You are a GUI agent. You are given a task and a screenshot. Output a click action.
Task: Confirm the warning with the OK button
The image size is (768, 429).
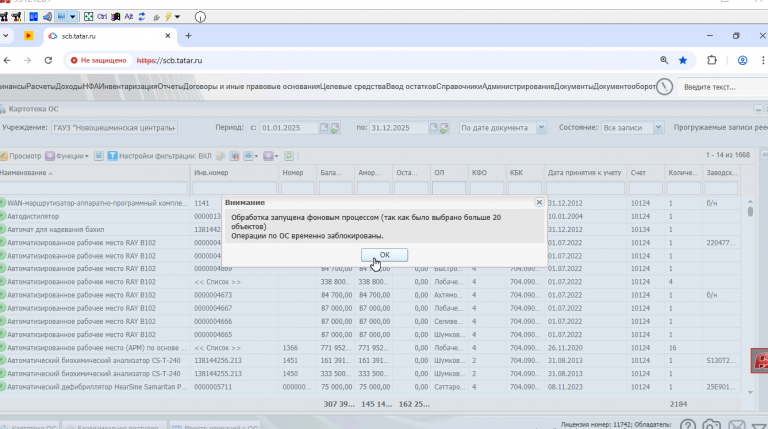point(384,255)
